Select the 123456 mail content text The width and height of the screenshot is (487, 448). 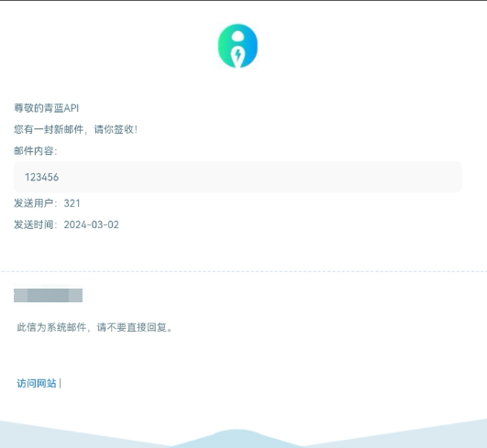(x=41, y=177)
